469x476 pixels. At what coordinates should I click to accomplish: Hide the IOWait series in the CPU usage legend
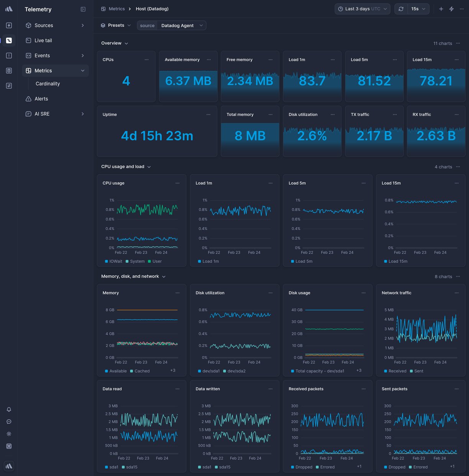point(113,261)
